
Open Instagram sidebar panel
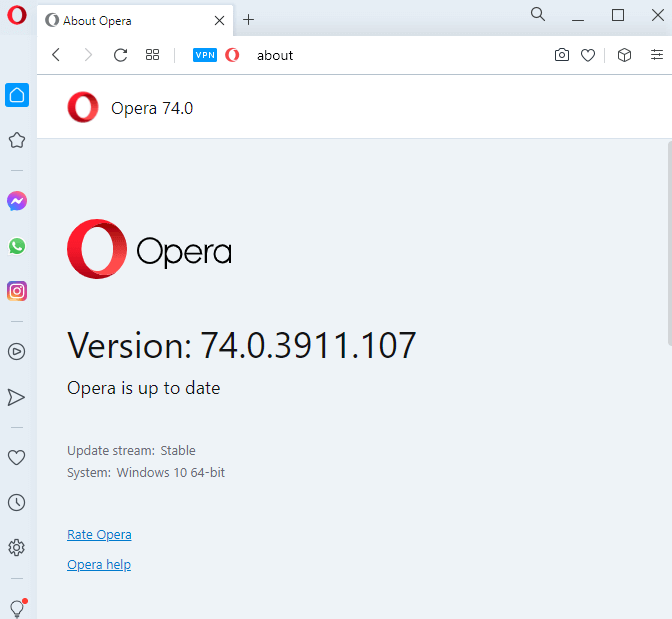(16, 291)
